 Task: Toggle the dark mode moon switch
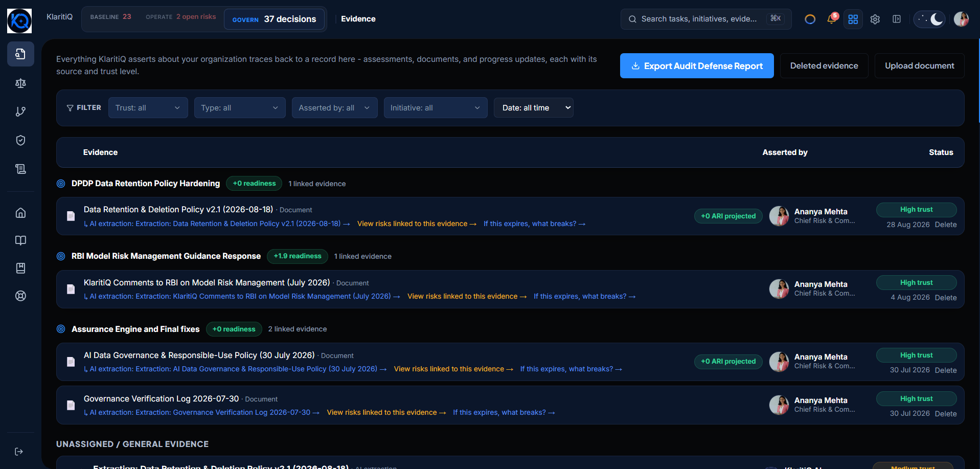pos(930,19)
